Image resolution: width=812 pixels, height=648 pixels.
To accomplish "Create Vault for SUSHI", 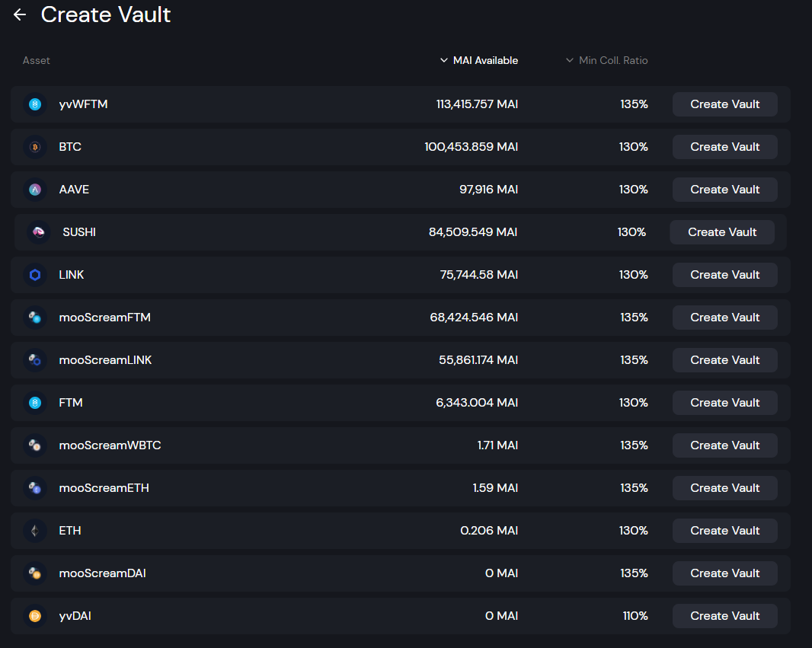I will pos(722,232).
